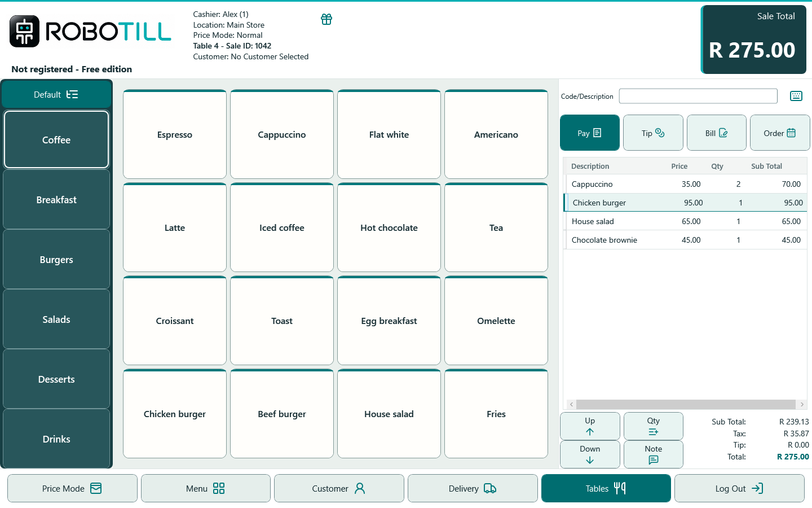Click the Price column header
This screenshot has width=812, height=508.
pyautogui.click(x=679, y=166)
